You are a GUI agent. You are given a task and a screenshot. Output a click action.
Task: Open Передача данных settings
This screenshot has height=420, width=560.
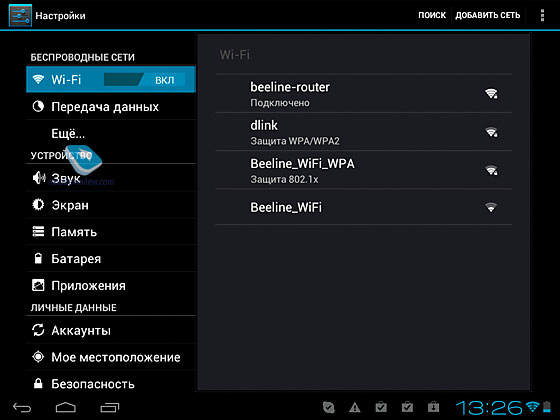click(111, 106)
